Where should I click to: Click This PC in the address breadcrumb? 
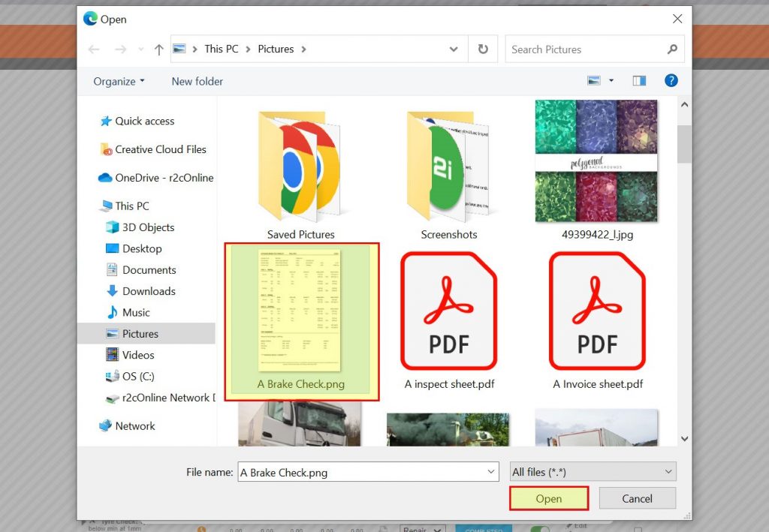(221, 49)
